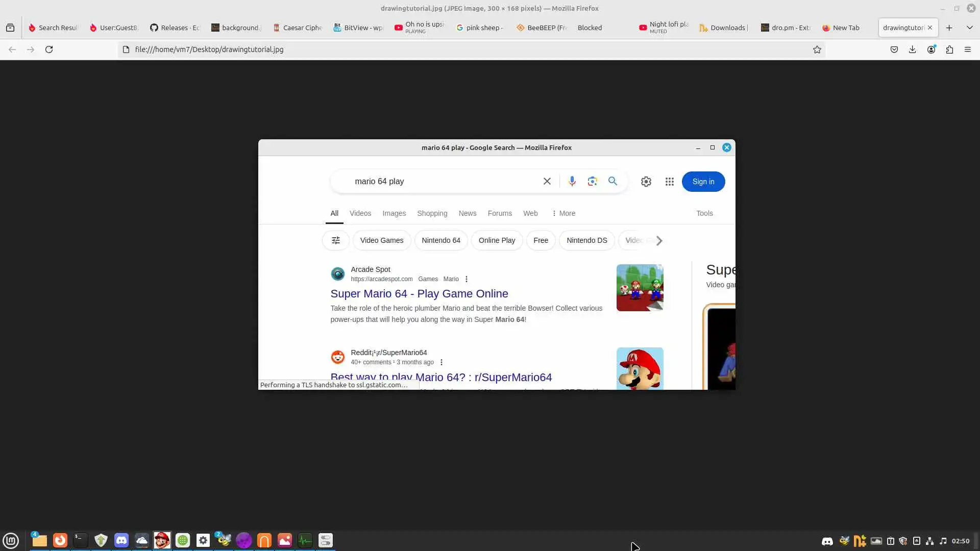Expand the List all tabs dropdown arrow
Viewport: 980px width, 551px height.
point(970,28)
